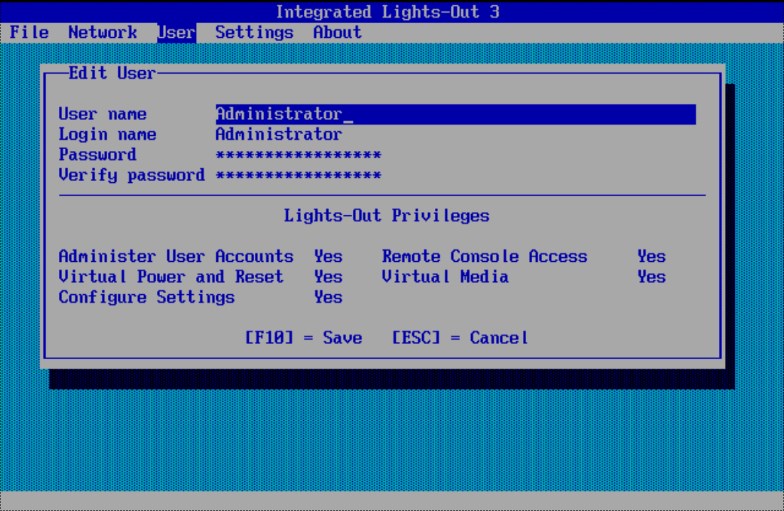Click the 'Login name' label

tap(108, 134)
